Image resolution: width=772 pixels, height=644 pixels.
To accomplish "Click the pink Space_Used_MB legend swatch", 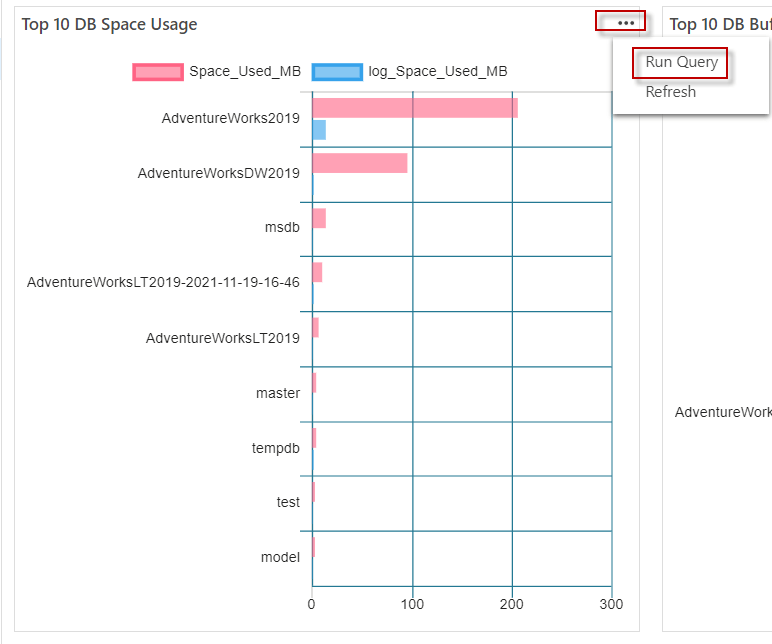I will tap(157, 71).
